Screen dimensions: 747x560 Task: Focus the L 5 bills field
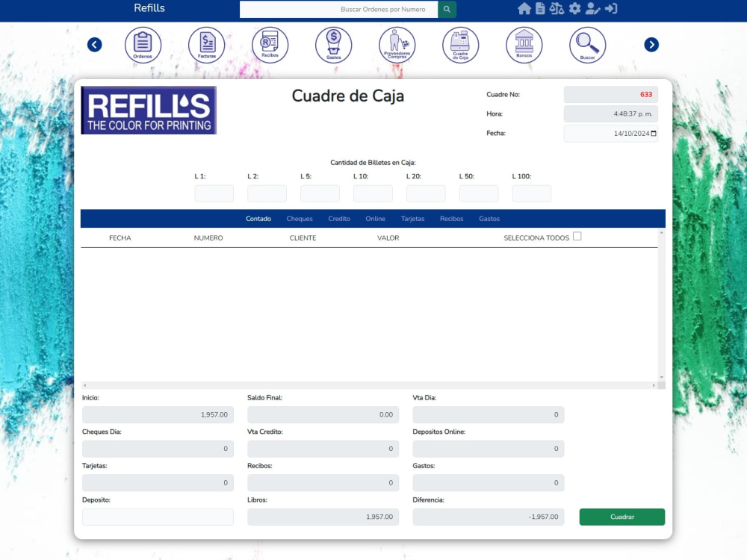320,194
